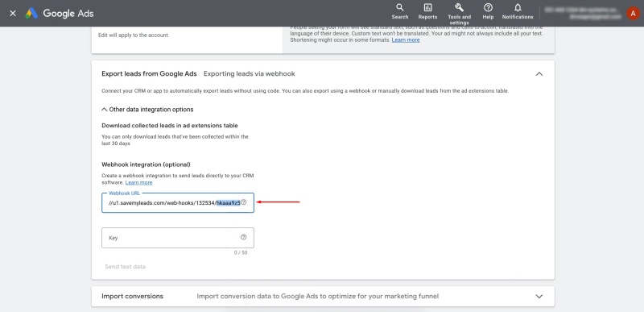The width and height of the screenshot is (644, 312).
Task: Expand the Import conversions section
Action: (x=539, y=297)
